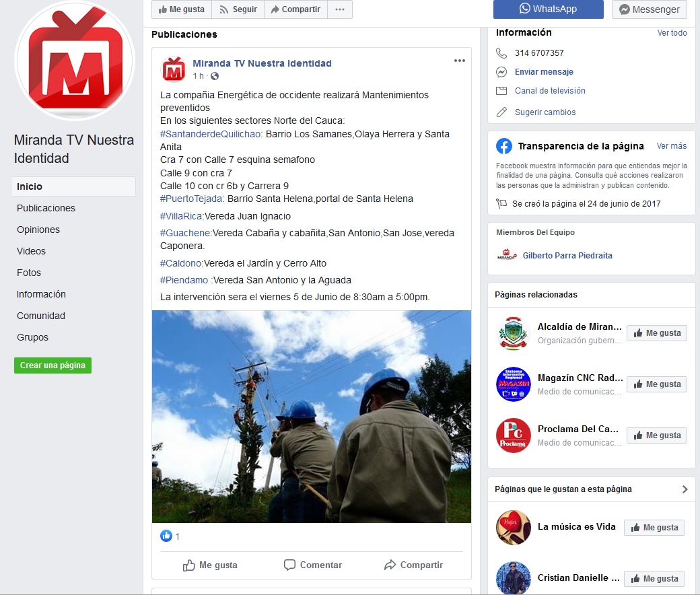Image resolution: width=700 pixels, height=595 pixels.
Task: Open the electricity workers post photo
Action: pos(312,417)
